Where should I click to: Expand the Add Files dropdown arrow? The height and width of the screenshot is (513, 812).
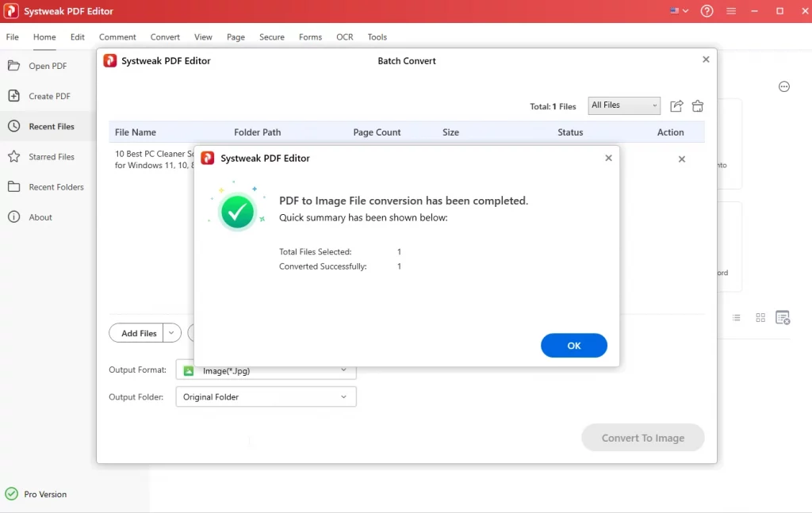click(171, 333)
